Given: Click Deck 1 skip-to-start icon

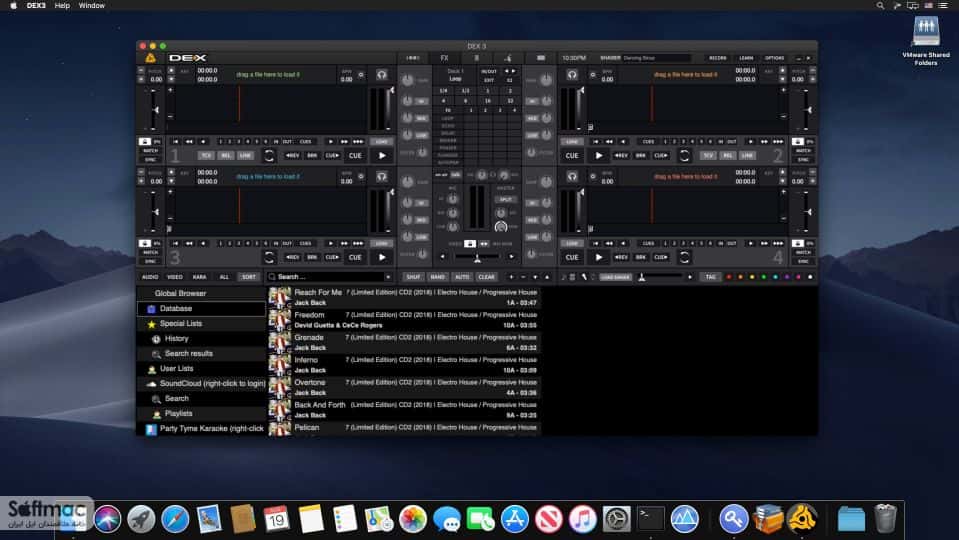Looking at the screenshot, I should pos(175,141).
